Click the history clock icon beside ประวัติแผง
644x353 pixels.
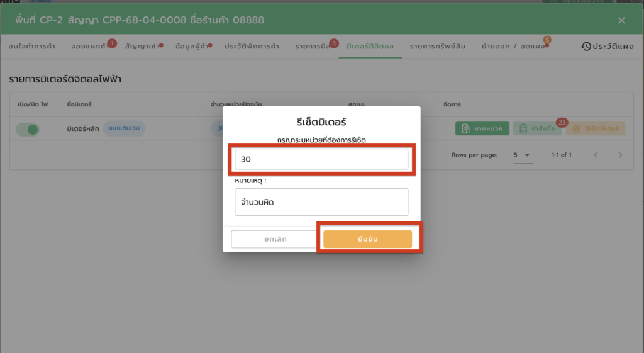click(x=586, y=47)
